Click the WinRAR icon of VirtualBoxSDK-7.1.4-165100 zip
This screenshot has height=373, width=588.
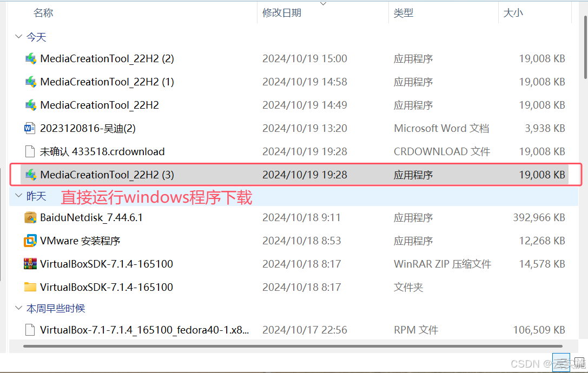(x=30, y=264)
